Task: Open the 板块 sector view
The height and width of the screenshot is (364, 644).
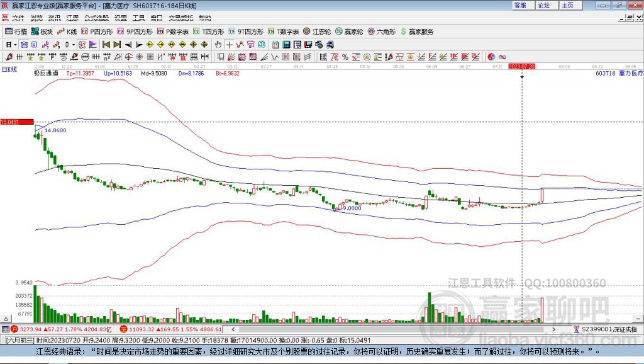Action: [42, 31]
